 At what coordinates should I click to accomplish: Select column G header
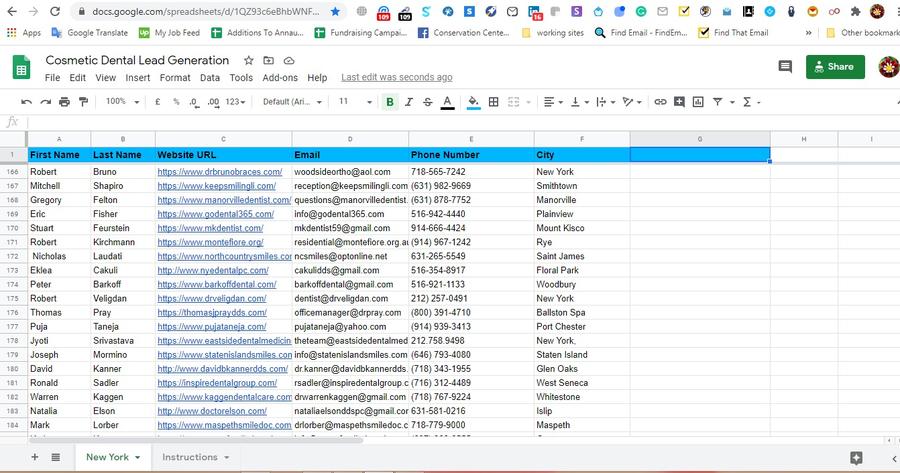(x=700, y=139)
